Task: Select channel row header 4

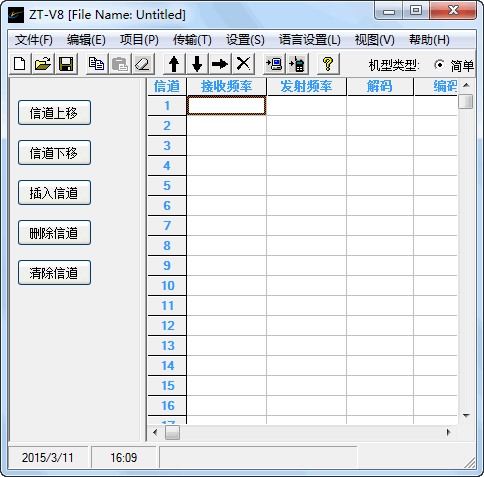Action: click(x=167, y=166)
